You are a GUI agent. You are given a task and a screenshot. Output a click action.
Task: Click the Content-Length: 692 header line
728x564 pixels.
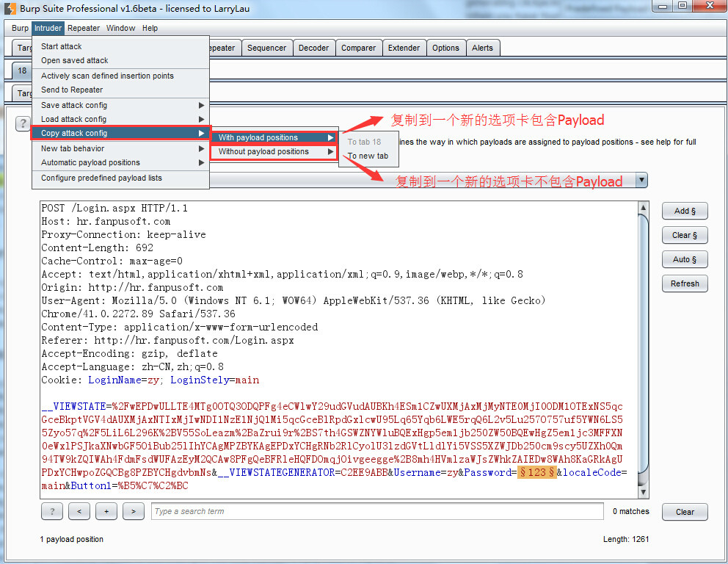(x=97, y=247)
